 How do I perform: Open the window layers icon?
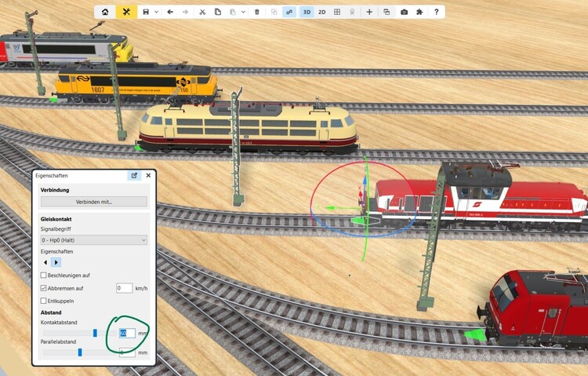coord(387,12)
